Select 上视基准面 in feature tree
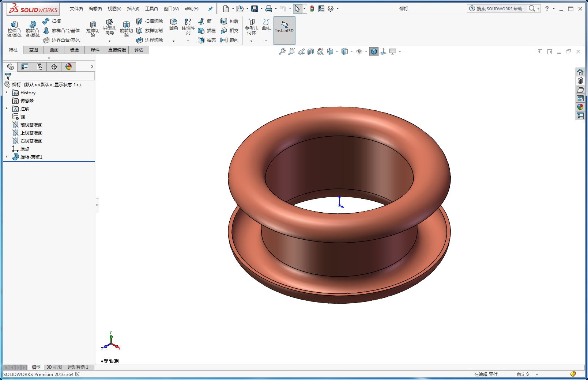588x380 pixels. click(31, 133)
